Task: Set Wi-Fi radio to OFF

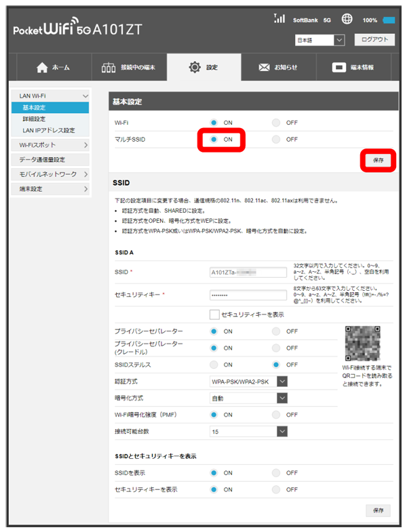Action: tap(275, 123)
